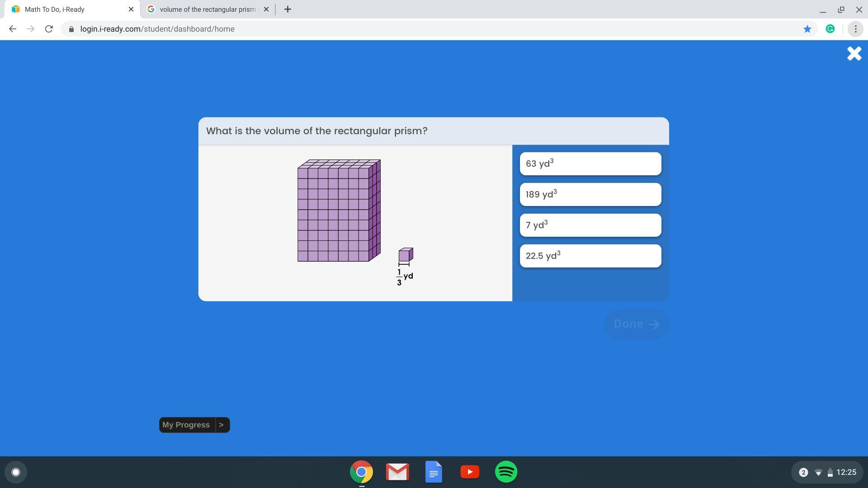Viewport: 868px width, 488px height.
Task: Choose the 189 yd³ answer option
Action: pyautogui.click(x=590, y=194)
